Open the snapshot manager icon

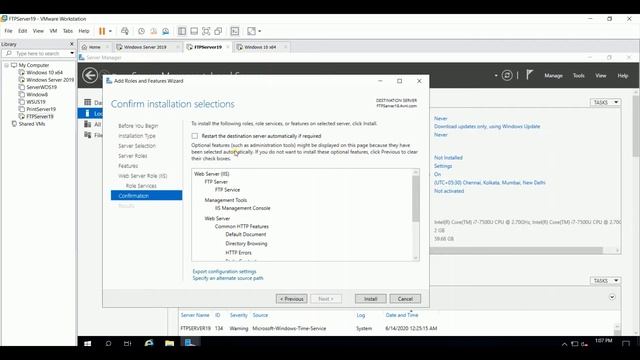click(166, 31)
